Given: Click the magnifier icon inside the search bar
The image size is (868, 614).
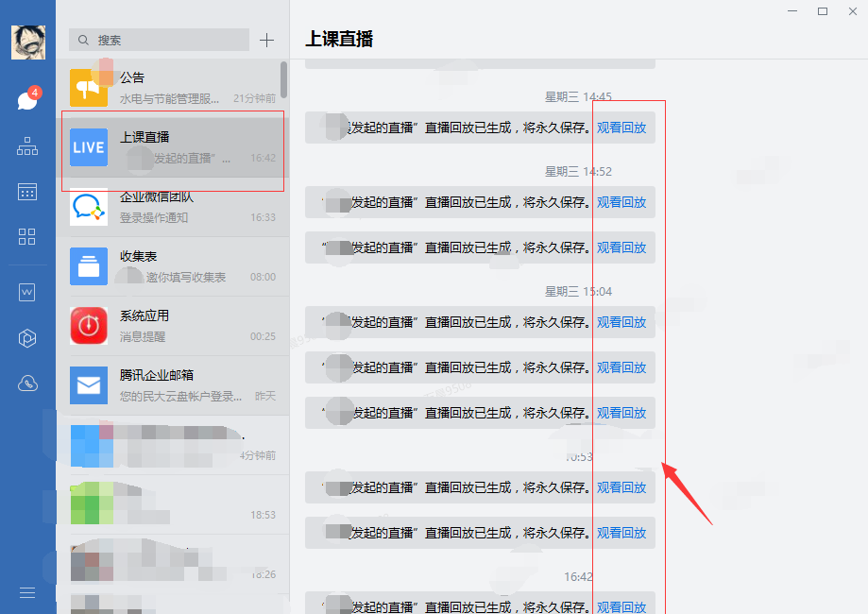Looking at the screenshot, I should (x=85, y=40).
